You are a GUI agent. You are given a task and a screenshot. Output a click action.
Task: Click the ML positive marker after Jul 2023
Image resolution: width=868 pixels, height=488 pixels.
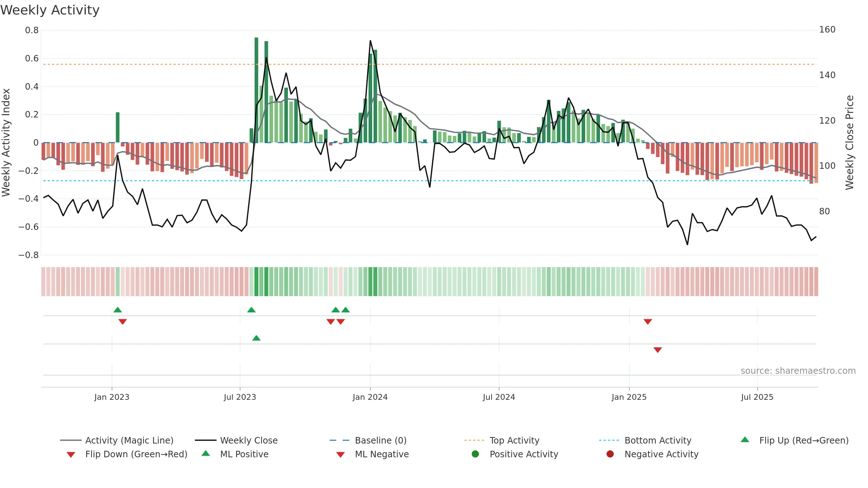click(256, 338)
